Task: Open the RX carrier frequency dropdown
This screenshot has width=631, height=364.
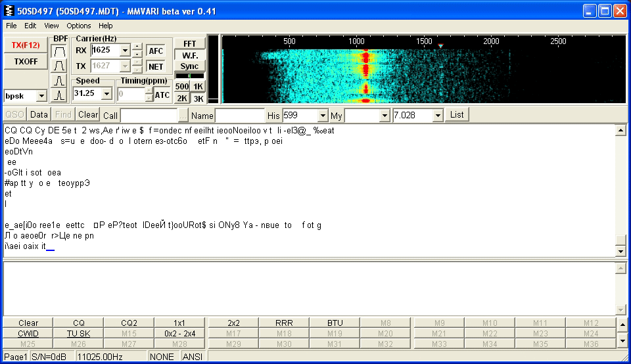Action: (x=125, y=51)
